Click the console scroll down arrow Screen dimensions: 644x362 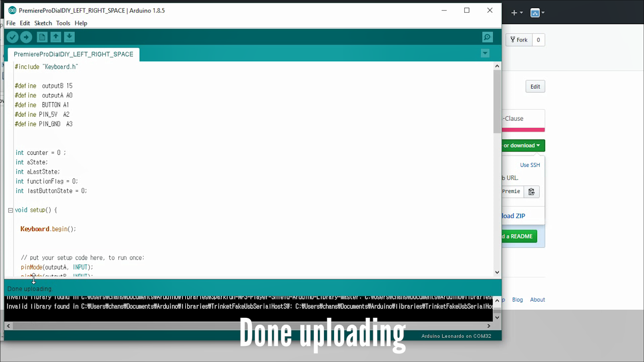click(497, 317)
